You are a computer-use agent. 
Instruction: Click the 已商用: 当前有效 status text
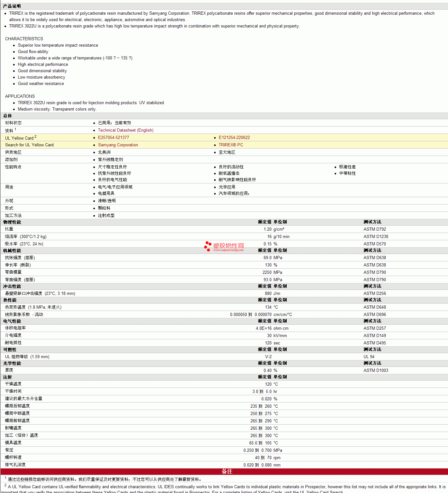pos(114,123)
